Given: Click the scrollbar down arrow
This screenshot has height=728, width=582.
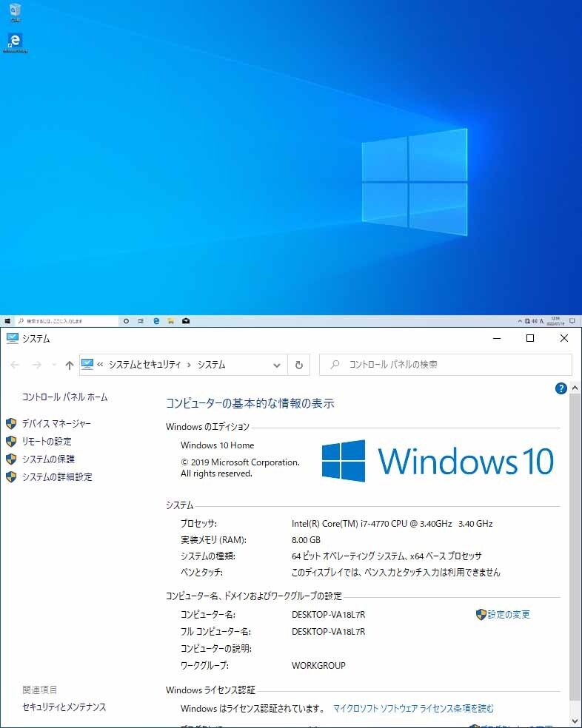Looking at the screenshot, I should coord(575,721).
